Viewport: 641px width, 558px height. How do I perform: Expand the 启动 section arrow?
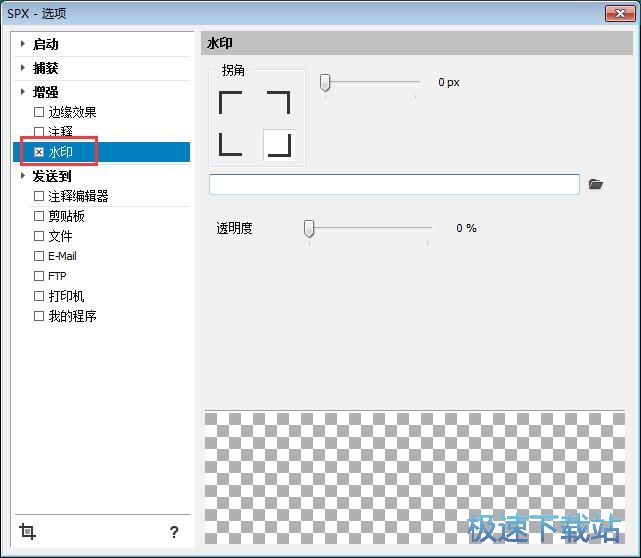click(x=23, y=43)
